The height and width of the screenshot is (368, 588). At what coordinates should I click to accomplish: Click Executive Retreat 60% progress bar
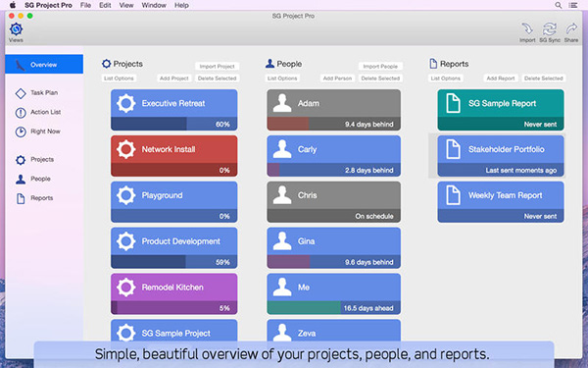tap(174, 124)
